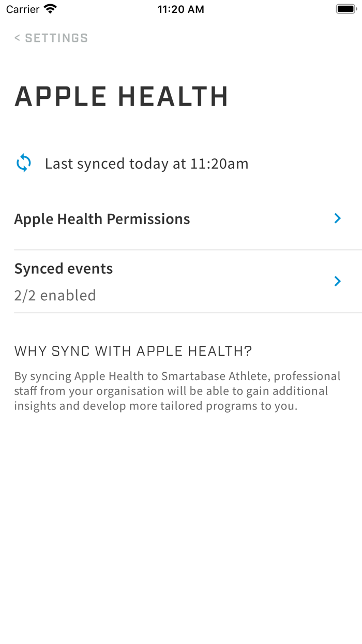Image resolution: width=362 pixels, height=644 pixels.
Task: Click the Carrier label in status bar
Action: (23, 9)
